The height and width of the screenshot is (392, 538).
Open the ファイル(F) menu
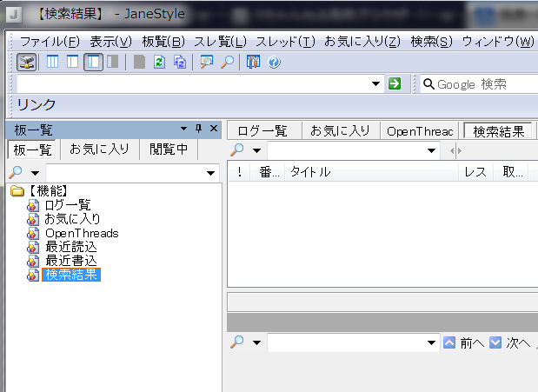(50, 42)
